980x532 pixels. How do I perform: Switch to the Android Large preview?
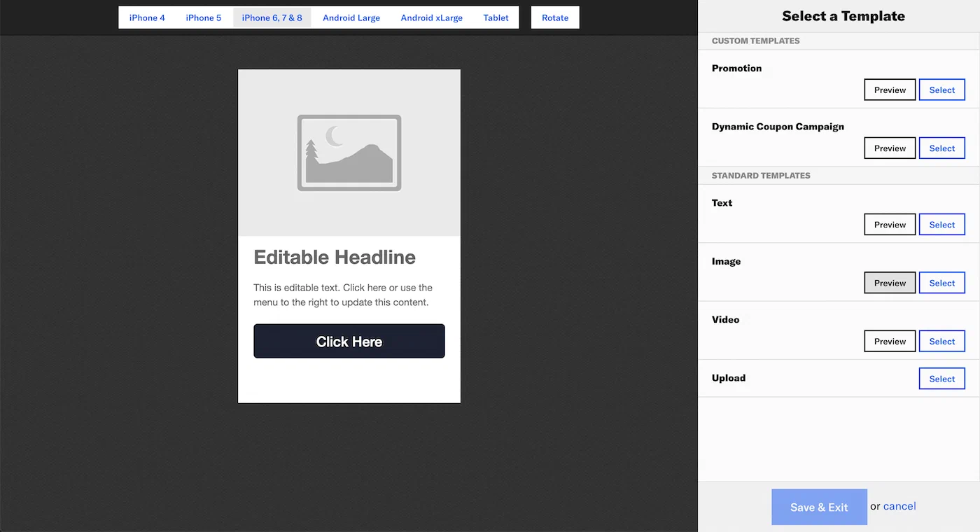point(351,17)
